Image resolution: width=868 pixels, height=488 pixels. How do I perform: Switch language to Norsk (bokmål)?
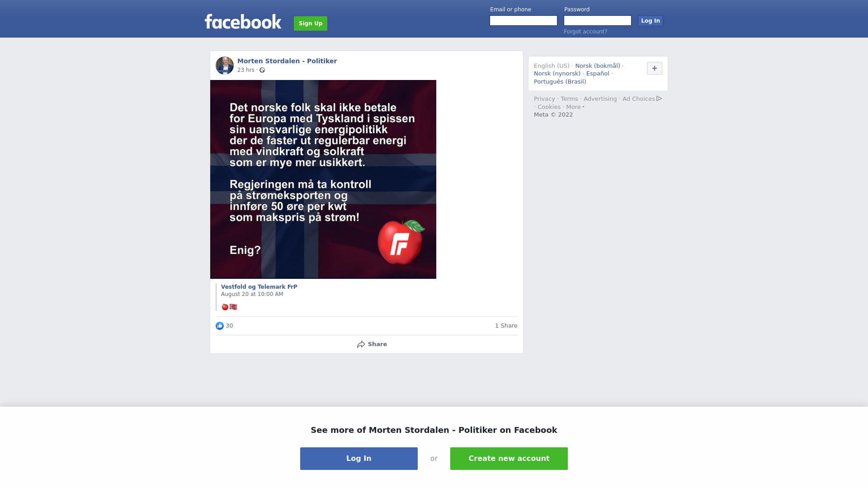click(598, 66)
